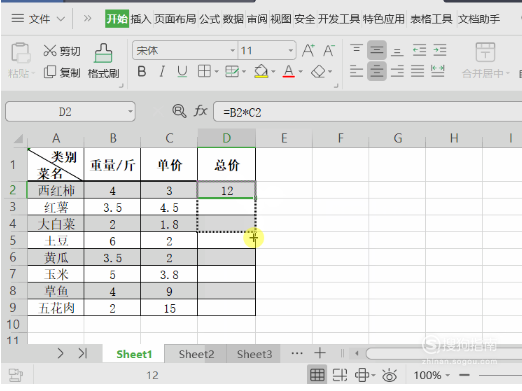Image resolution: width=522 pixels, height=391 pixels.
Task: Click the formula bar input
Action: point(367,112)
